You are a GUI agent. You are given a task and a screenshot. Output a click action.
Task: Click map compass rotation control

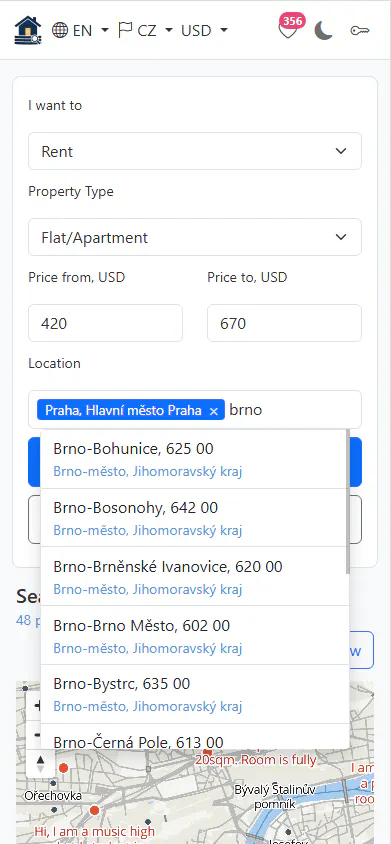coord(40,763)
